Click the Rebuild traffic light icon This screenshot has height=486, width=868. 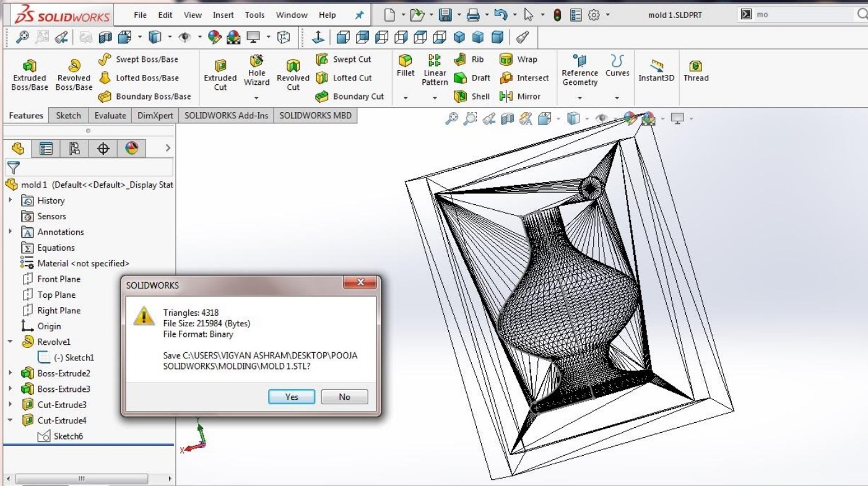tap(557, 15)
